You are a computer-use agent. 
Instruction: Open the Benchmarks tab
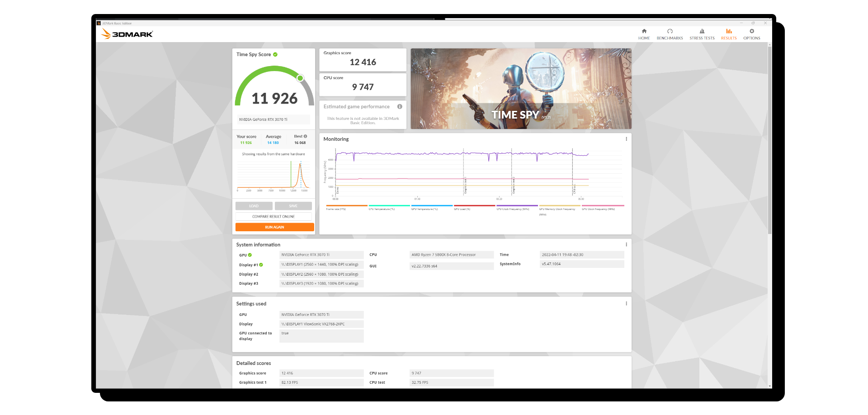(670, 34)
